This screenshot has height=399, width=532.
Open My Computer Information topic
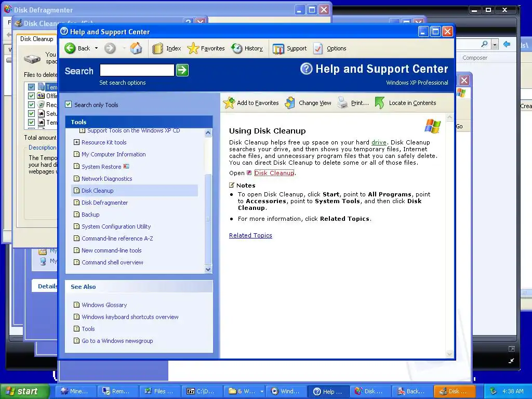coord(114,154)
